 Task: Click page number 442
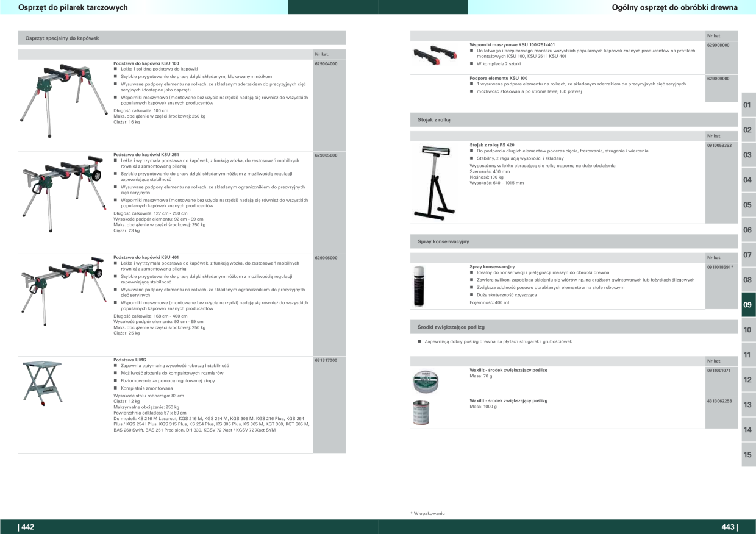coord(26,527)
